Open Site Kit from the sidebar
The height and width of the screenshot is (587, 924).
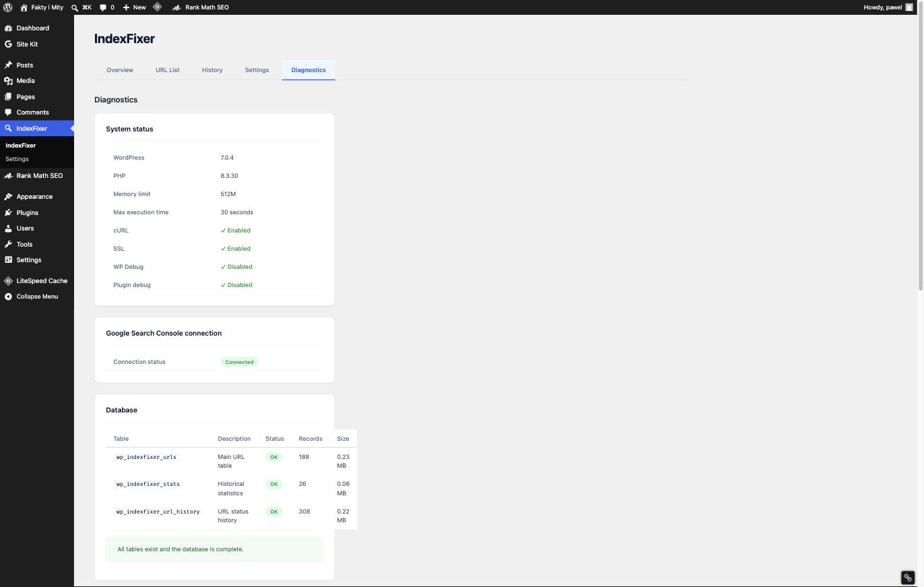(27, 44)
